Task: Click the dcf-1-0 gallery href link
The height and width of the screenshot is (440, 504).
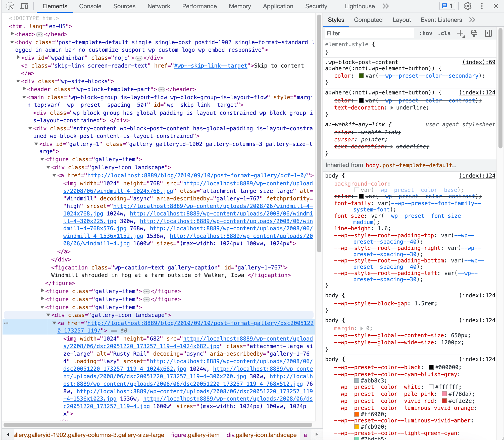Action: [197, 175]
